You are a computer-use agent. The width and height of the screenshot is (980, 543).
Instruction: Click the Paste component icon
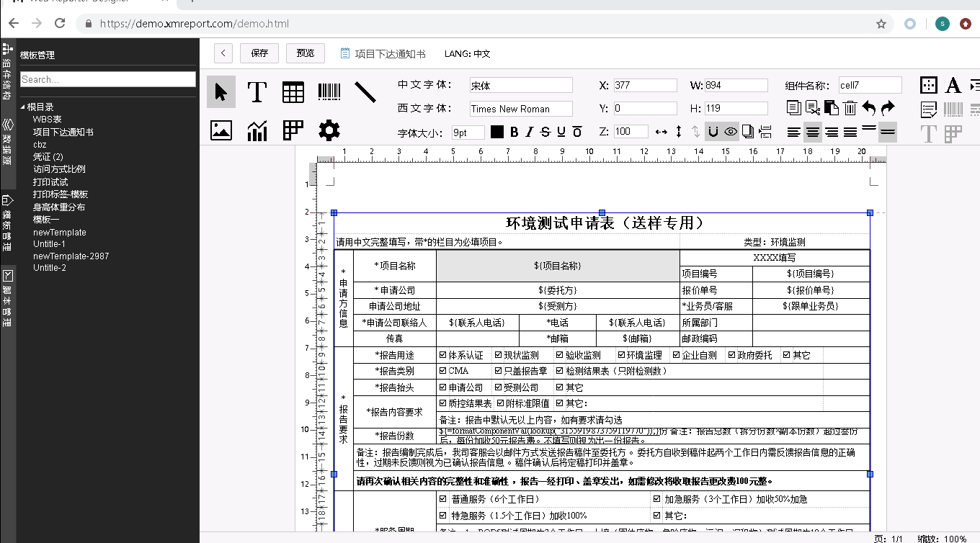tap(832, 108)
